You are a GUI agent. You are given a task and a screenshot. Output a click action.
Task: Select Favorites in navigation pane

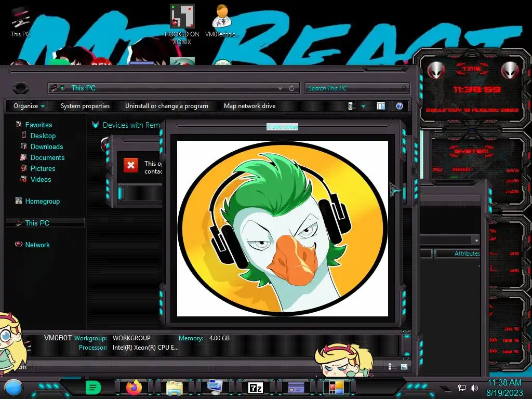pyautogui.click(x=38, y=125)
